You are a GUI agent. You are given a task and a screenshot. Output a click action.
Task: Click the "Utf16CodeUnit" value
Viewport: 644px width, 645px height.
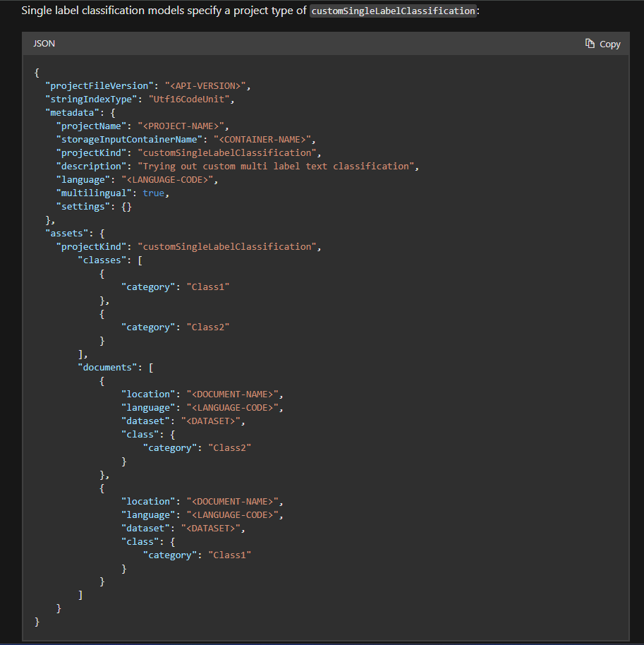click(x=189, y=99)
